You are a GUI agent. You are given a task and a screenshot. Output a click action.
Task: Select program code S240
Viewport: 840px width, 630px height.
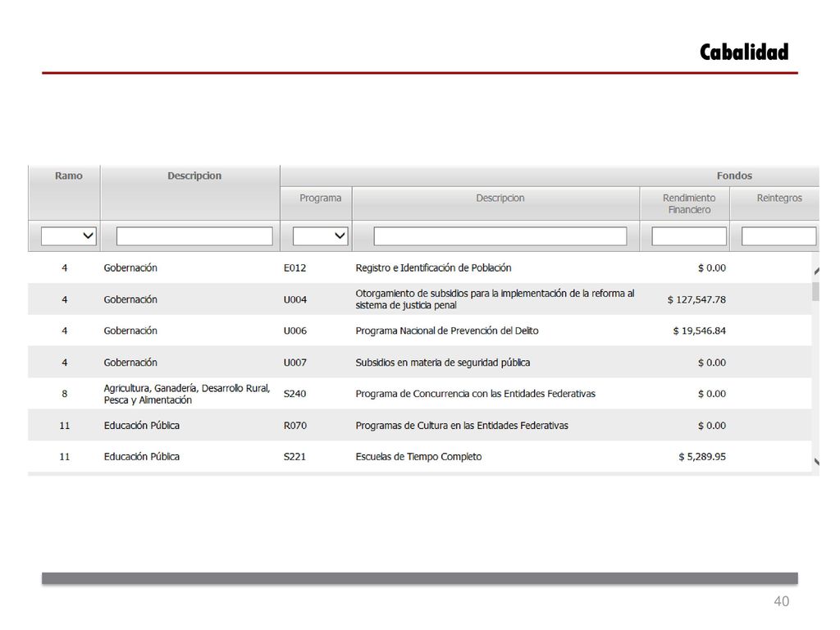[x=294, y=394]
